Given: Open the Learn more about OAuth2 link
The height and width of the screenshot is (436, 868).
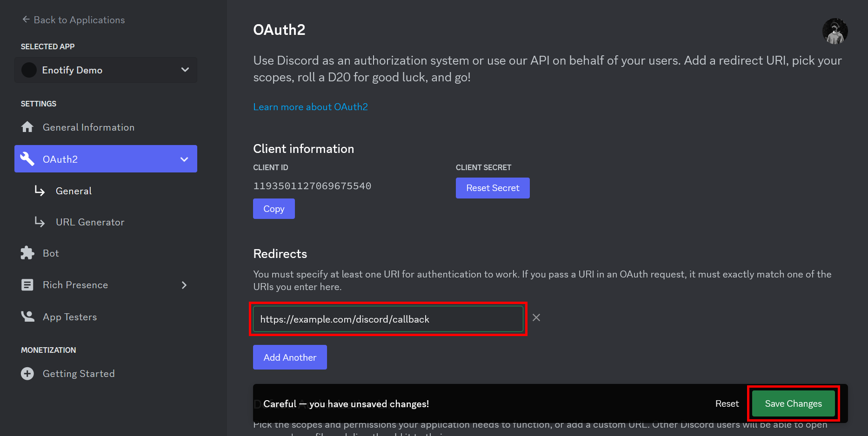Looking at the screenshot, I should point(310,106).
